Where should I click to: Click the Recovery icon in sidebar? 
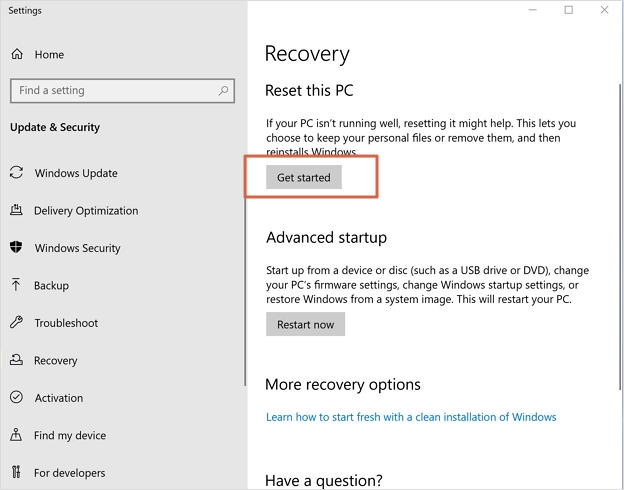[x=16, y=361]
